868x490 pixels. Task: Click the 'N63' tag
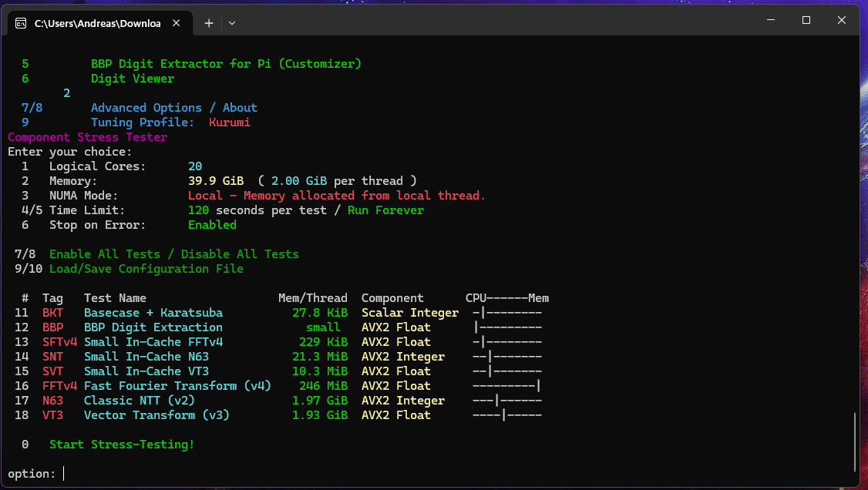pos(52,401)
